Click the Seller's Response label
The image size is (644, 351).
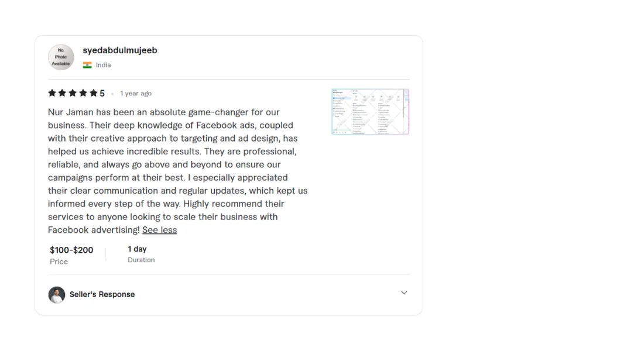point(102,295)
